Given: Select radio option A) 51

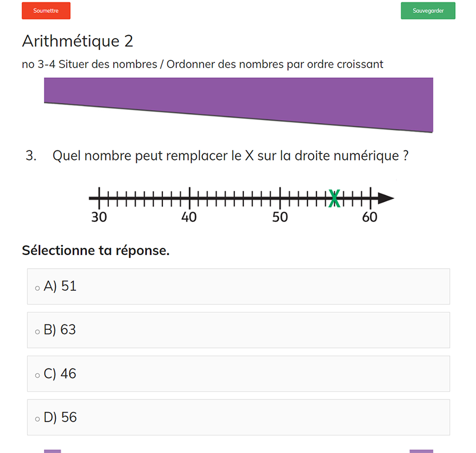Looking at the screenshot, I should [37, 288].
